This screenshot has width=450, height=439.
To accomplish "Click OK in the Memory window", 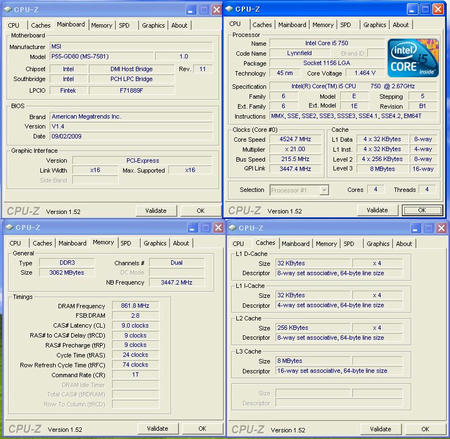I will 202,429.
